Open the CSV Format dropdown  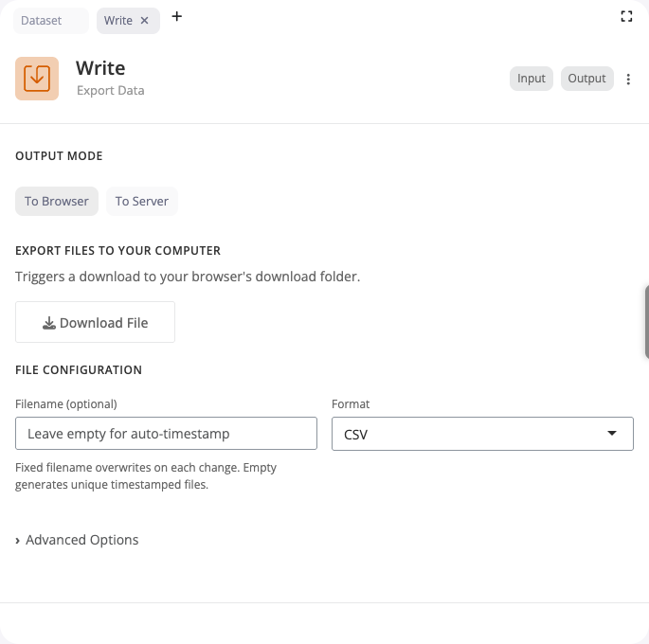click(482, 434)
